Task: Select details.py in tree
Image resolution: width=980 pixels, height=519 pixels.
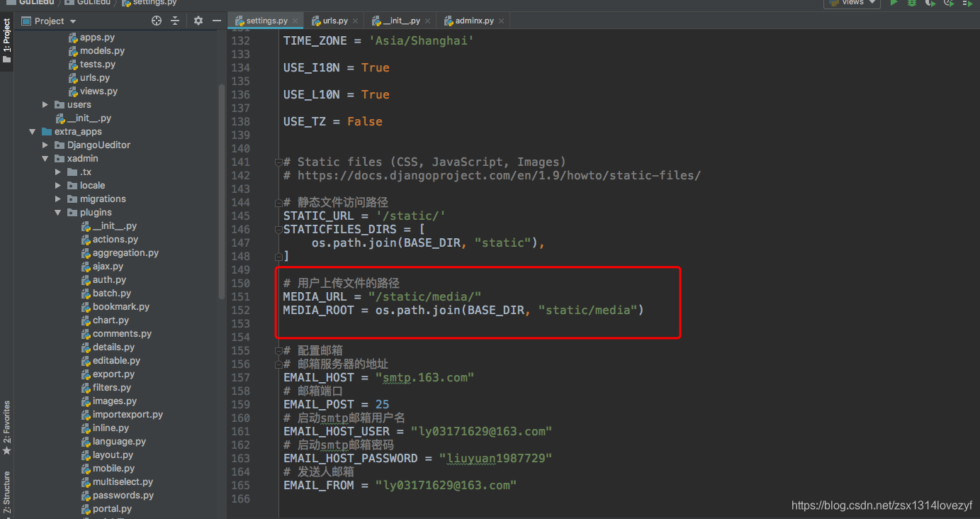Action: [x=108, y=347]
